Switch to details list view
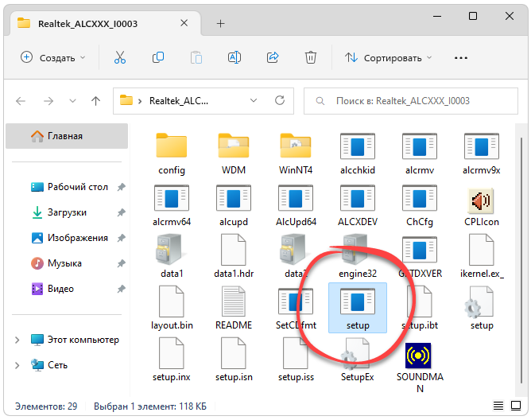531x420 pixels. (x=498, y=406)
